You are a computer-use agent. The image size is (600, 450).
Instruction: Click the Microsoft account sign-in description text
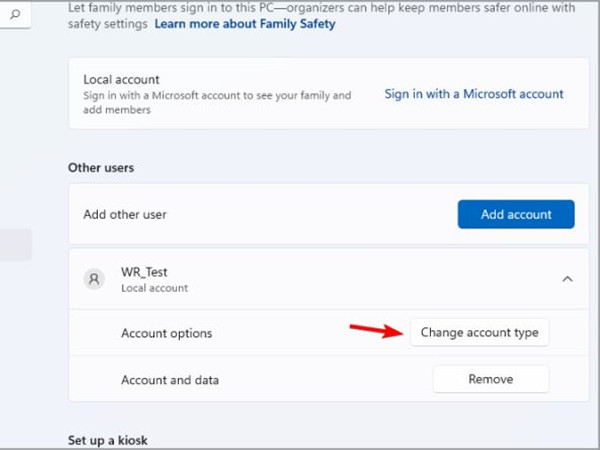point(216,103)
